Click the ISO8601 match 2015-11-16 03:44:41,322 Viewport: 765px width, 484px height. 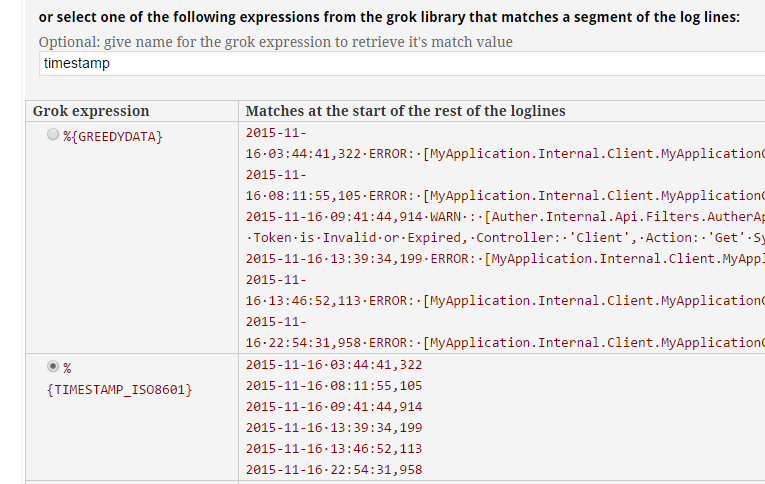(x=334, y=365)
